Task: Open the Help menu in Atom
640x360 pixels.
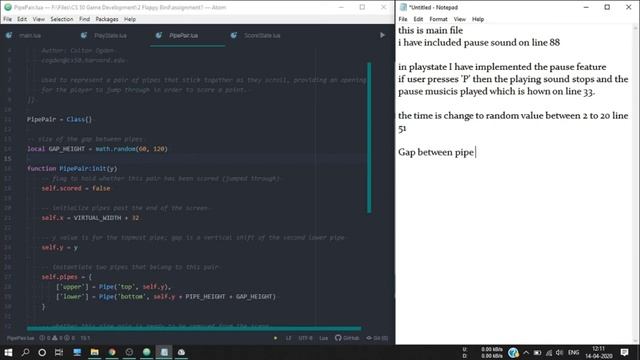Action: click(x=130, y=19)
